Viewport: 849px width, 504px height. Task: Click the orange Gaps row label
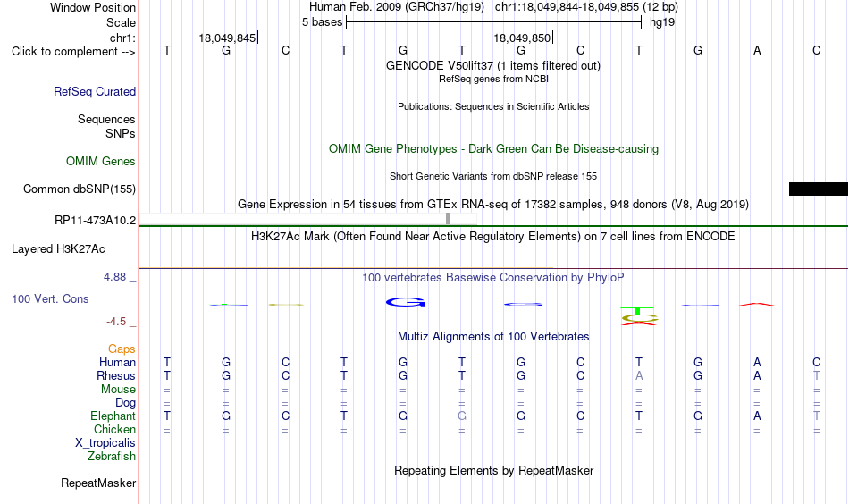pyautogui.click(x=122, y=349)
